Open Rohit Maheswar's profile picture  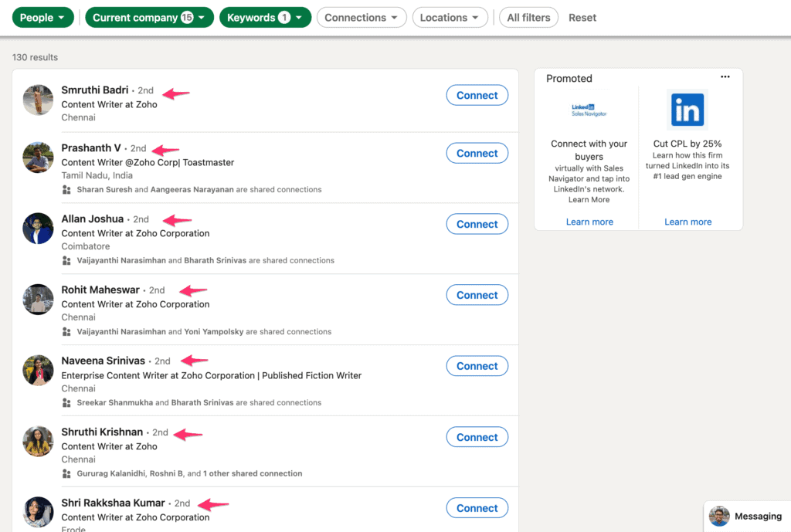[39, 300]
